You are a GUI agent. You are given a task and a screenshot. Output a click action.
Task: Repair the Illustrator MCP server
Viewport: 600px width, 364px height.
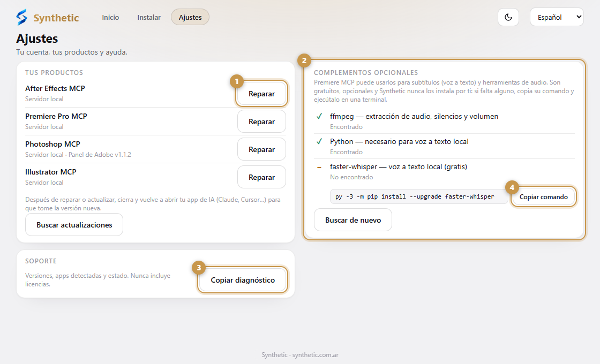coord(262,177)
